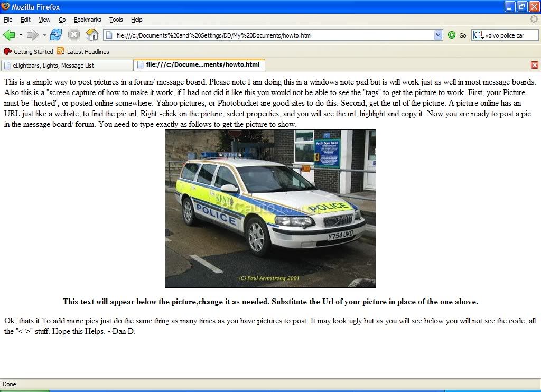Open the Edit menu

pyautogui.click(x=25, y=20)
